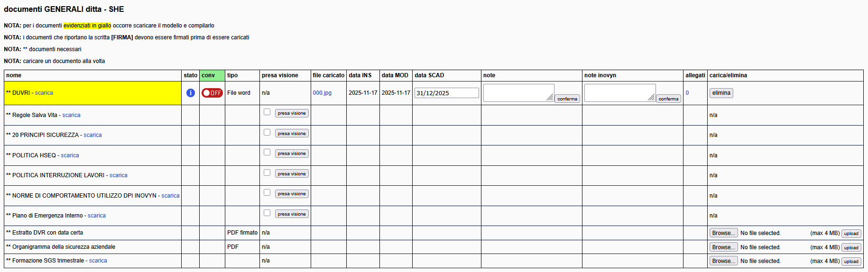Click the blue info icon in DUVRI row
Viewport: 868px width, 272px height.
click(x=191, y=93)
